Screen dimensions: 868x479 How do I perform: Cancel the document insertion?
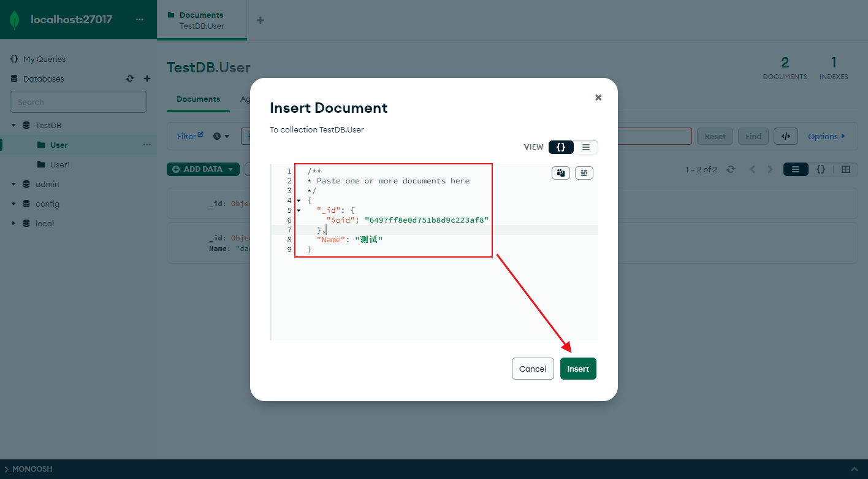point(533,369)
